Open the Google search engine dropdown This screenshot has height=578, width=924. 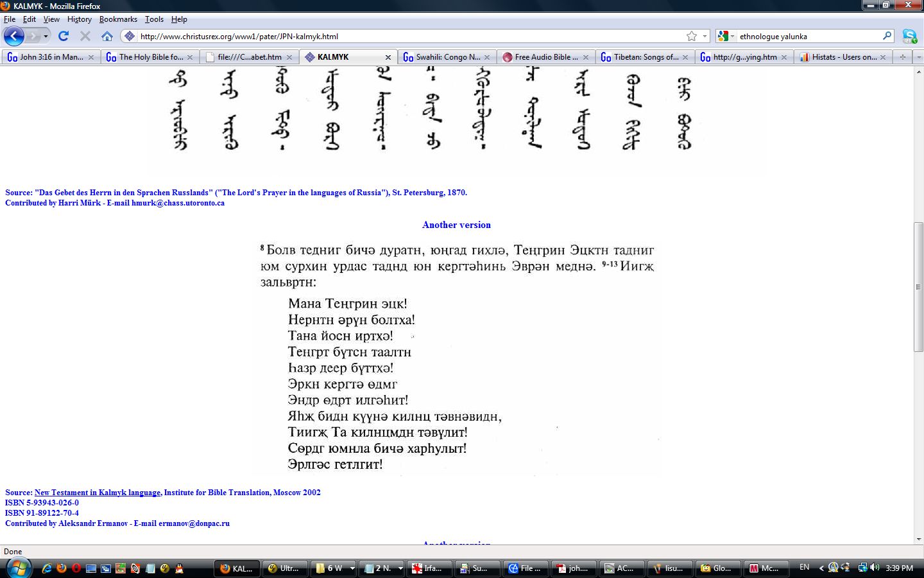[726, 37]
